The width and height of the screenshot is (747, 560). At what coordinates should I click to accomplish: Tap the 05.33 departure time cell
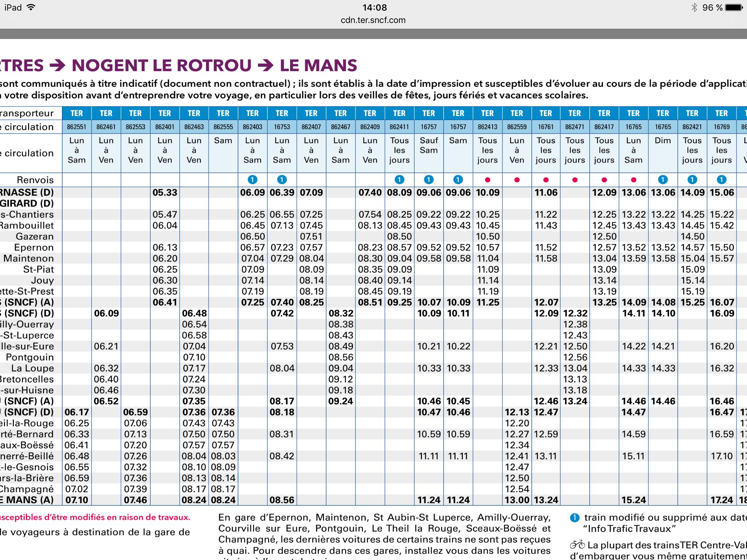point(165,192)
